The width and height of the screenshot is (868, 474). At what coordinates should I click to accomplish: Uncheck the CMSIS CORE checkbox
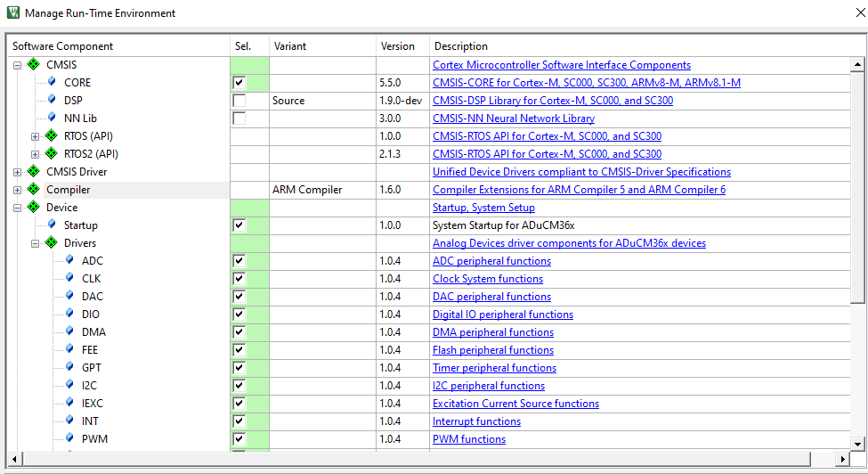pos(239,83)
